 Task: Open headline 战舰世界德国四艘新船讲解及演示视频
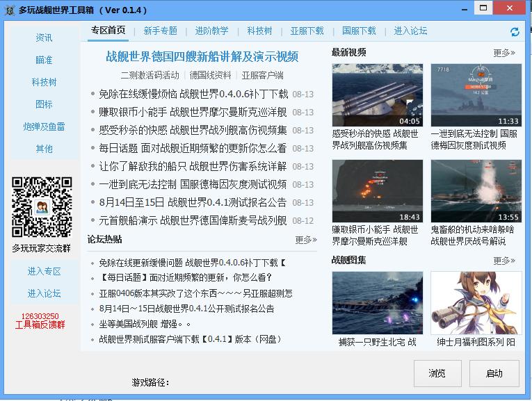point(202,56)
